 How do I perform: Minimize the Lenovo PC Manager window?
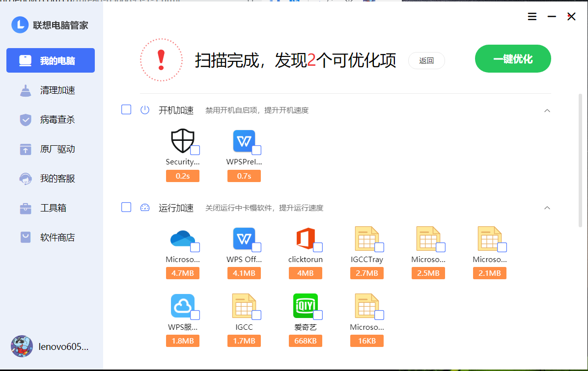pos(552,17)
